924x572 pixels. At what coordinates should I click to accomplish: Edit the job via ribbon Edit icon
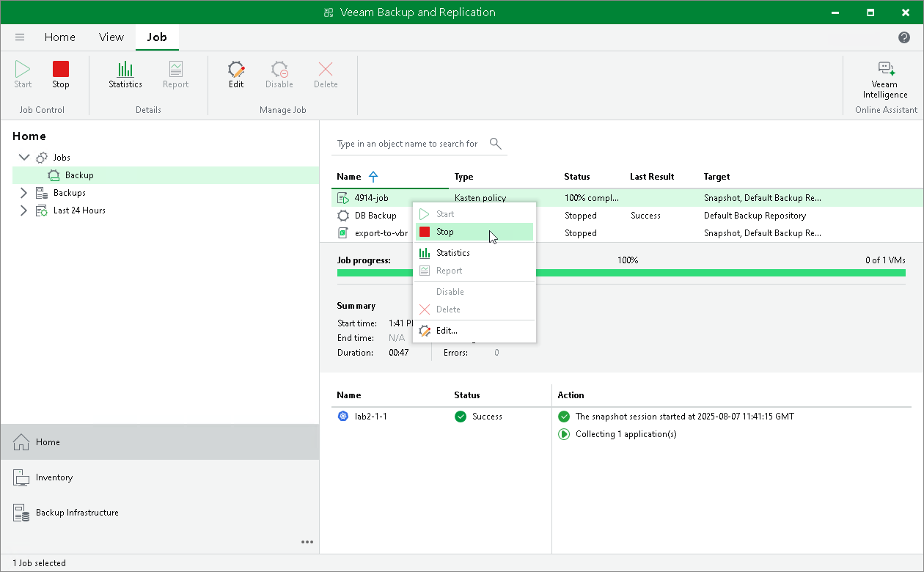click(x=236, y=75)
